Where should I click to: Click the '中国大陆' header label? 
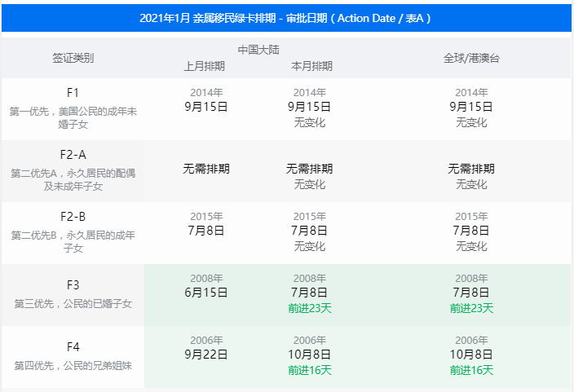[x=258, y=50]
